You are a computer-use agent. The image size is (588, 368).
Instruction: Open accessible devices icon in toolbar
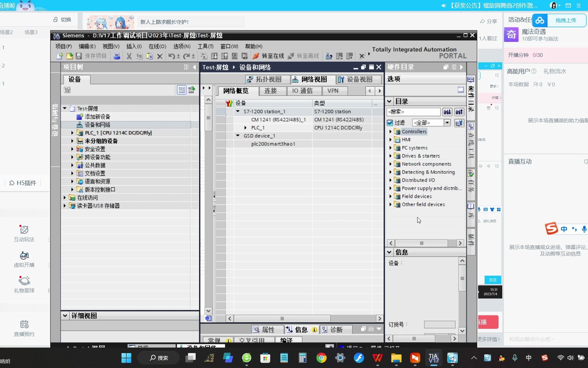(329, 56)
